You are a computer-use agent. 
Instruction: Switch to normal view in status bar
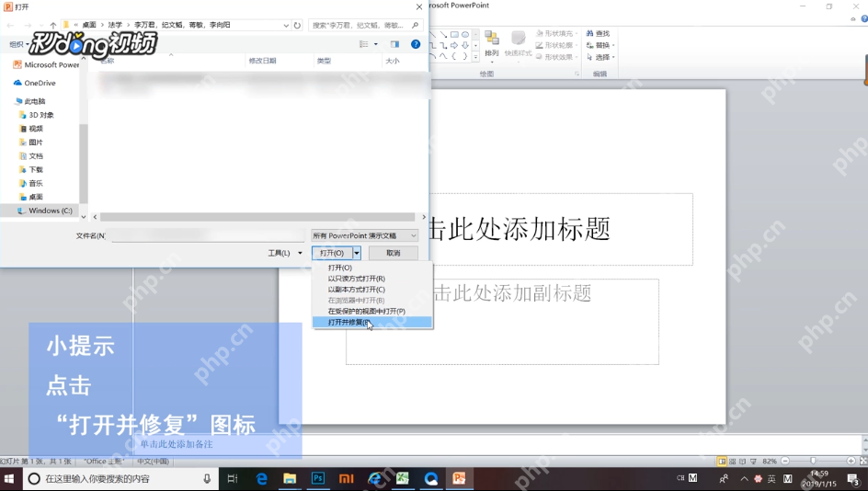(x=722, y=461)
